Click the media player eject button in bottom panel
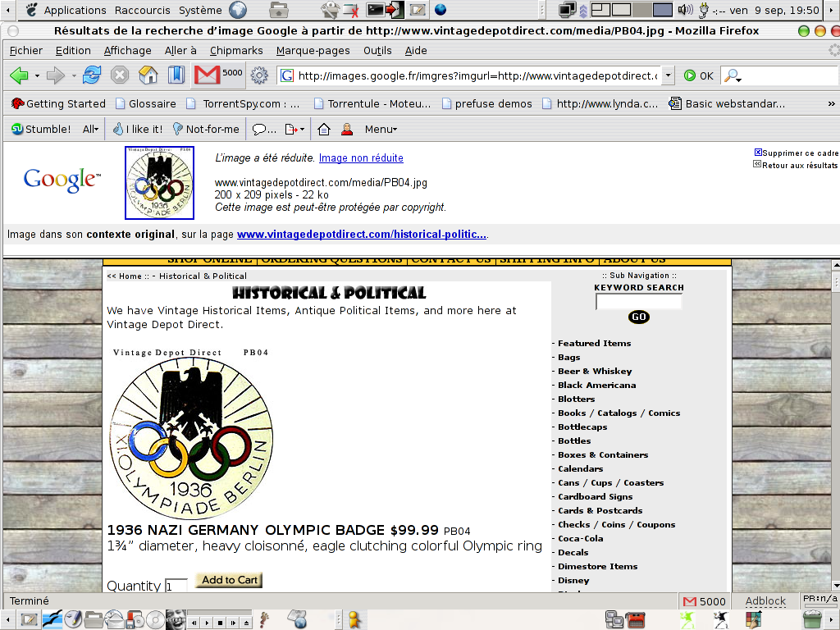 coord(245,623)
